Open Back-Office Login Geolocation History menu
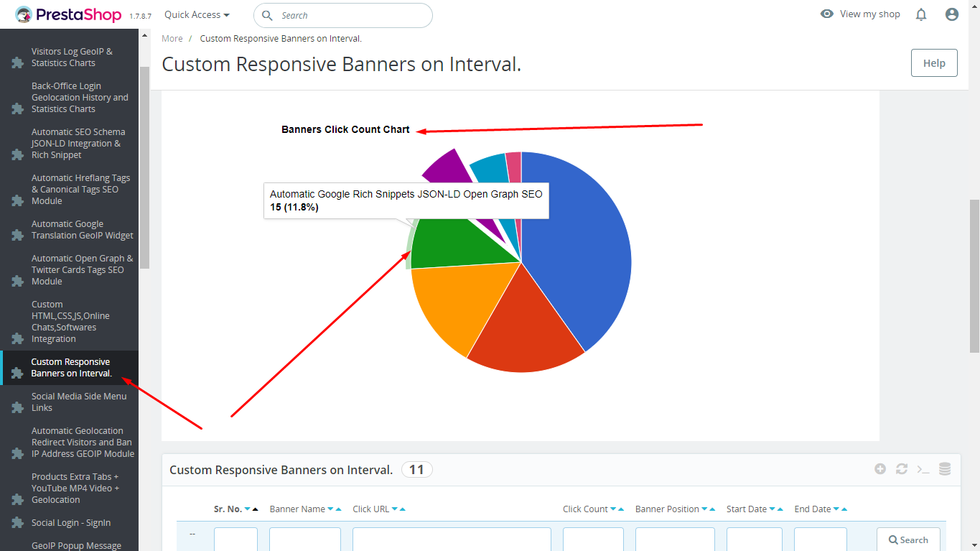 [80, 98]
